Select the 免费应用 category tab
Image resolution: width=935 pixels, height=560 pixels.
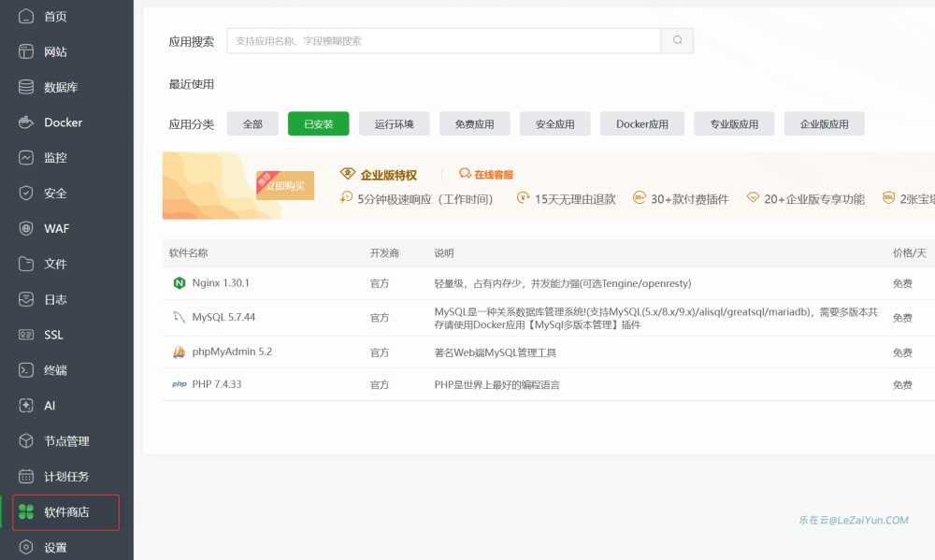(x=475, y=123)
